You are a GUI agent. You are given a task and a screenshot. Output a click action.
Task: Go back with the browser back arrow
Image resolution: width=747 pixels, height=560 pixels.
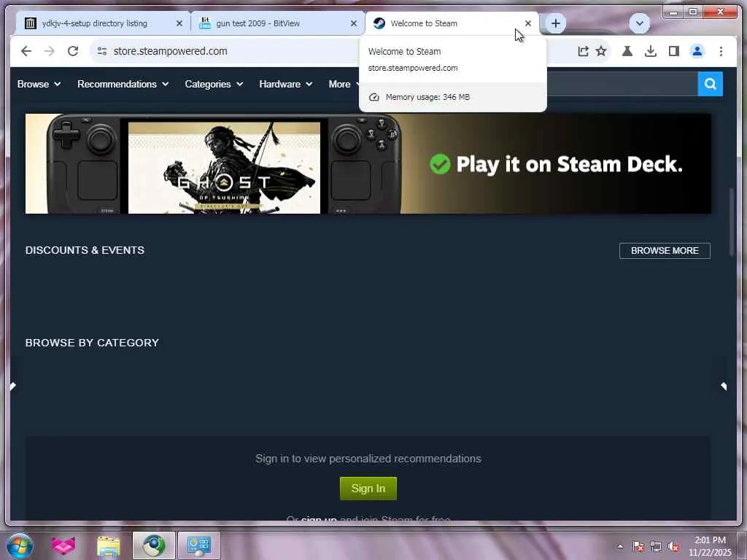coord(26,51)
